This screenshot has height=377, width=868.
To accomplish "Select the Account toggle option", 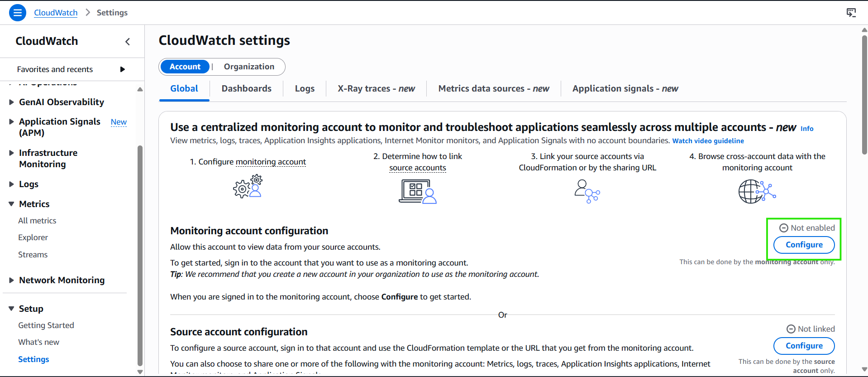I will (185, 67).
